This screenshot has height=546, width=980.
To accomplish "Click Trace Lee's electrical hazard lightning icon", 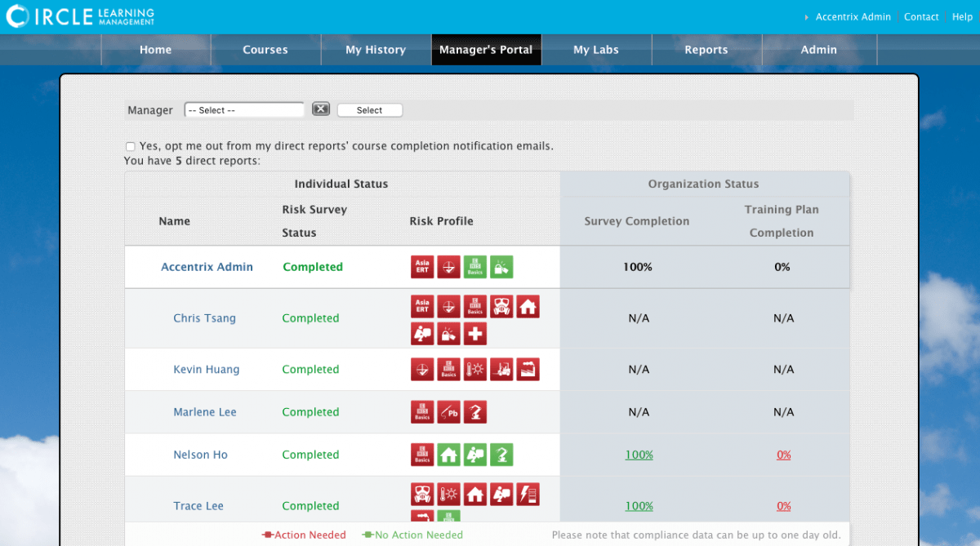I will pyautogui.click(x=528, y=494).
